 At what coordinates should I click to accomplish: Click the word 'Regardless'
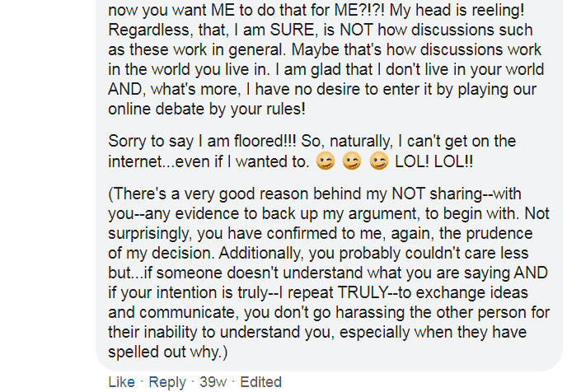[148, 30]
